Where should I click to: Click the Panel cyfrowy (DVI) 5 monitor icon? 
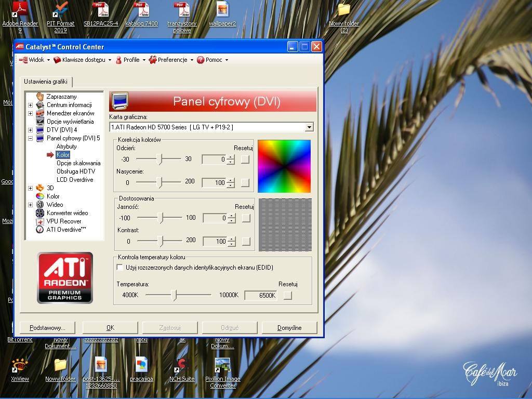click(x=40, y=138)
